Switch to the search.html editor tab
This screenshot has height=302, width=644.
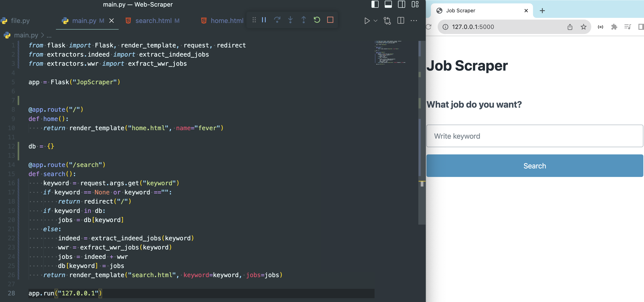(153, 21)
